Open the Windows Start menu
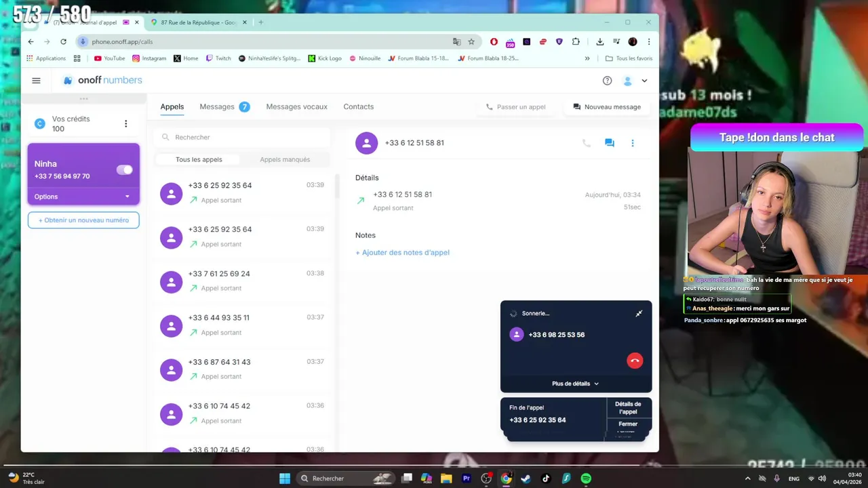Viewport: 868px width, 488px height. point(285,479)
